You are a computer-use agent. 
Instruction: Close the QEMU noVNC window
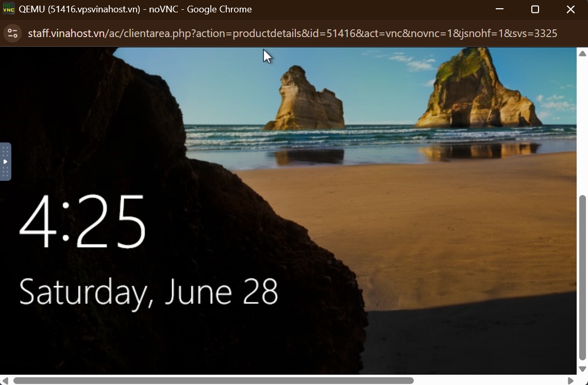point(570,9)
